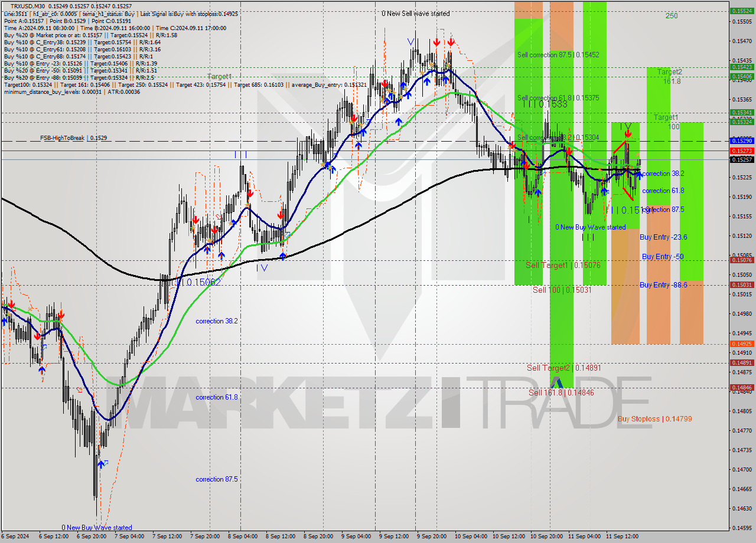Click the 0 New Sell wave started label

click(x=415, y=14)
